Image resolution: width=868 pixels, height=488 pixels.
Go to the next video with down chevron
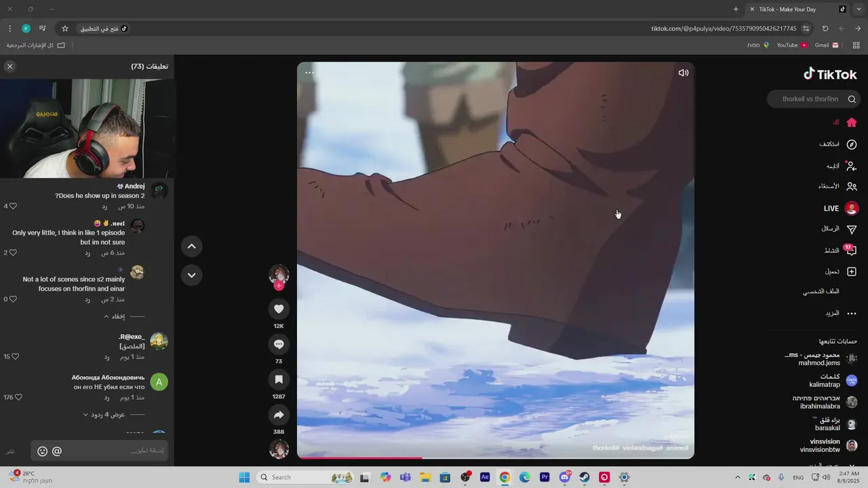click(192, 275)
